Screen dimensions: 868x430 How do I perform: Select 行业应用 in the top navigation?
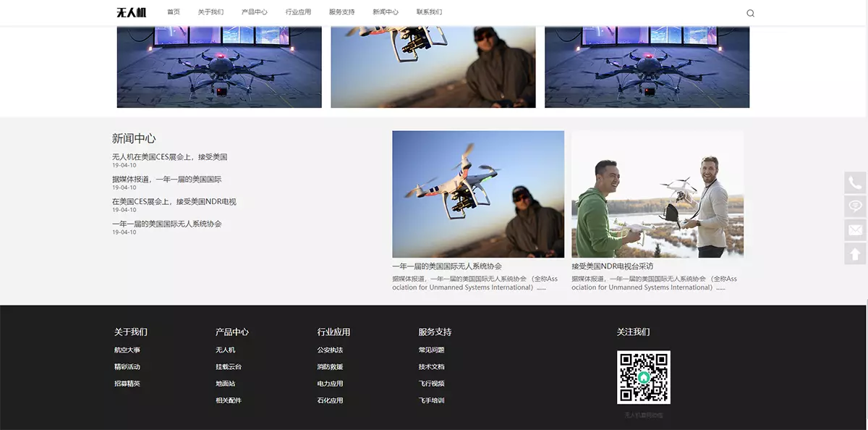(x=298, y=12)
